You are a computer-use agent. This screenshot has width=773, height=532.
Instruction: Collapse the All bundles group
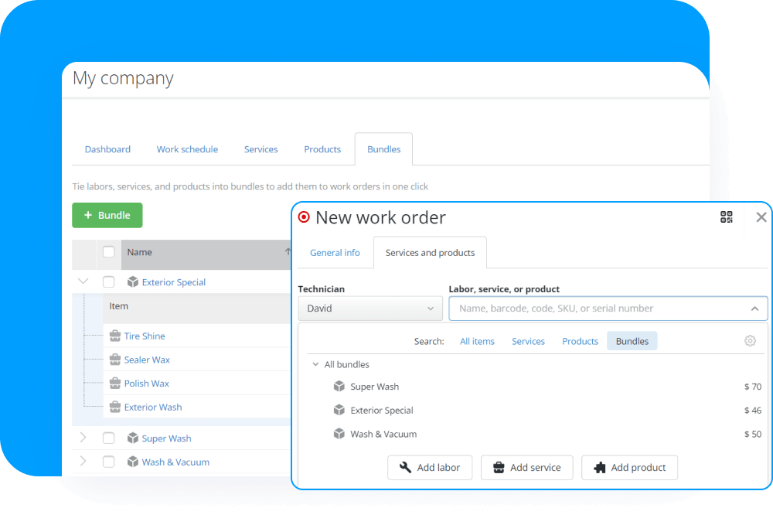pos(315,363)
